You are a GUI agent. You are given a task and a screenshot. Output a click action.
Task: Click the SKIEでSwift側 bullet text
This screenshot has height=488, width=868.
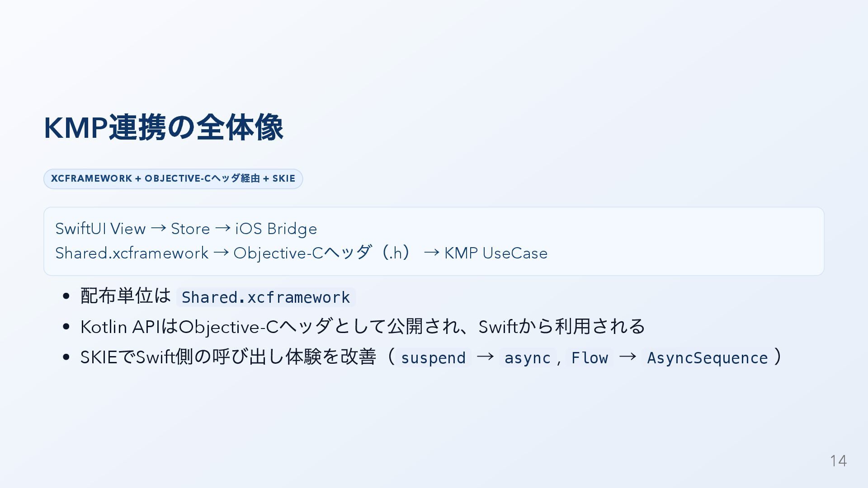coord(228,357)
